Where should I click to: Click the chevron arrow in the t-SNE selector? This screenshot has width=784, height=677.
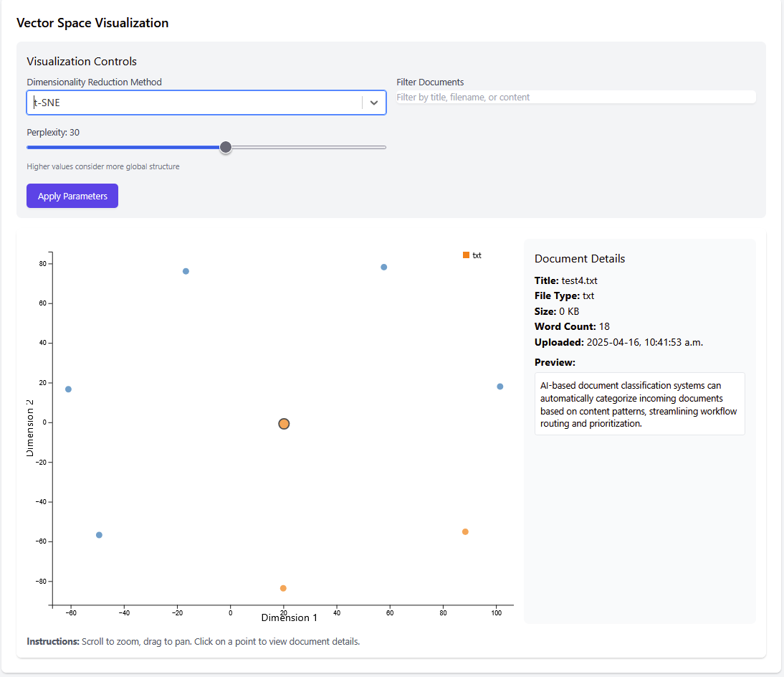pyautogui.click(x=373, y=103)
